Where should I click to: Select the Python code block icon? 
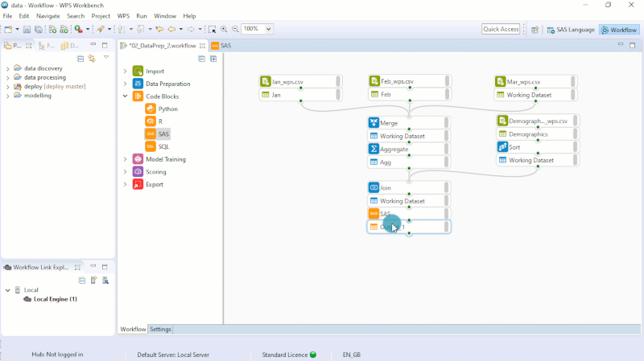(150, 109)
